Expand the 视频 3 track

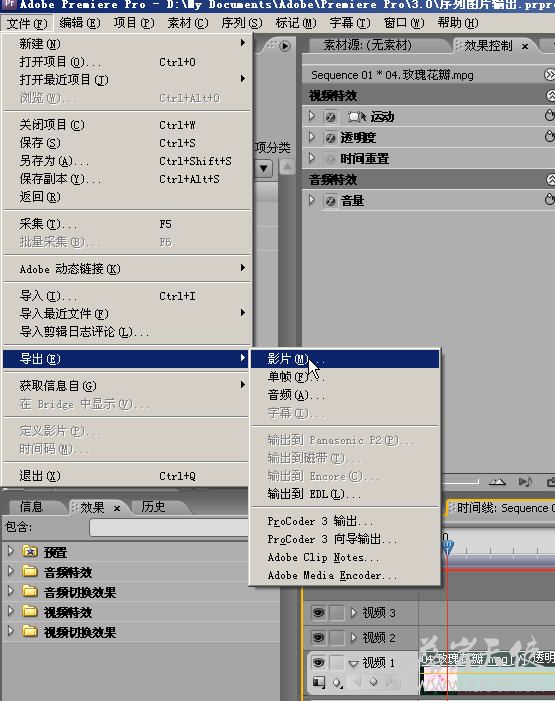tap(354, 612)
